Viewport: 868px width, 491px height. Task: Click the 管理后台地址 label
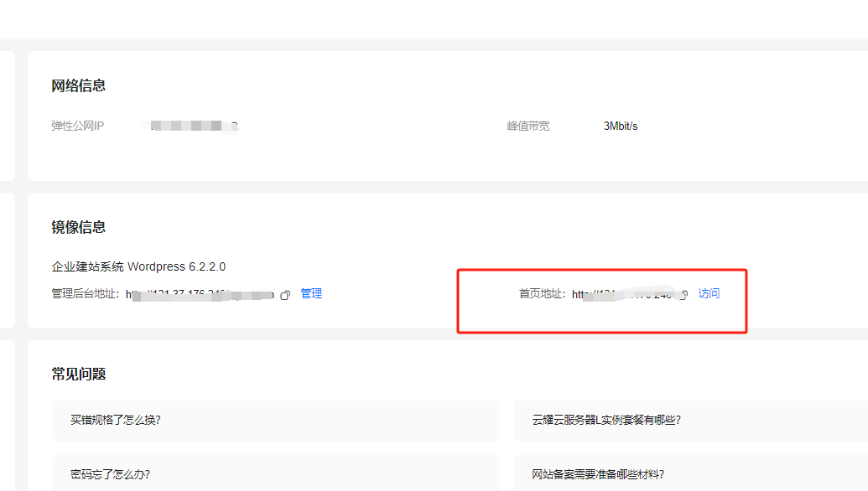tap(86, 295)
